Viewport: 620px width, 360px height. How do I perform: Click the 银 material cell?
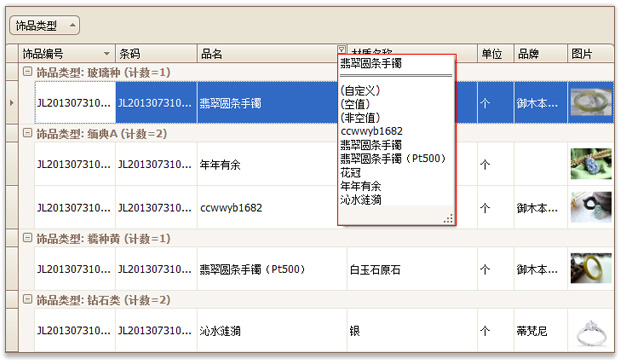[412, 330]
